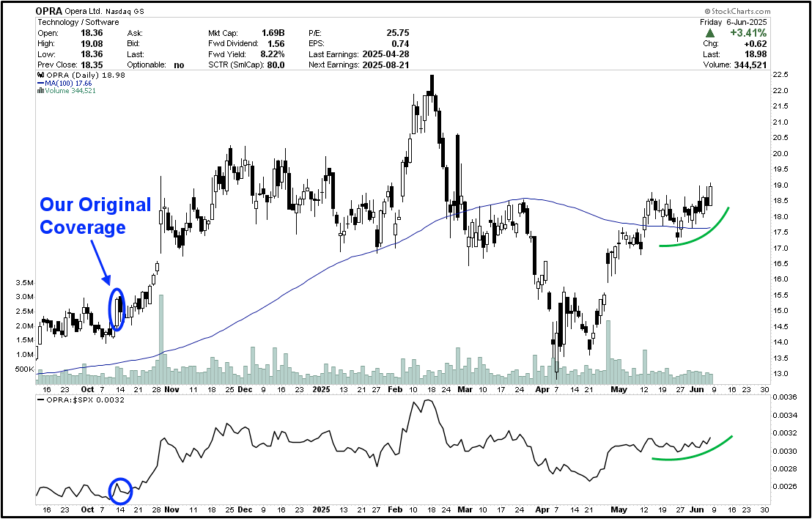Click the MA(100) 17.66 legend entry
Screen dimensions: 812x519
tap(64, 83)
